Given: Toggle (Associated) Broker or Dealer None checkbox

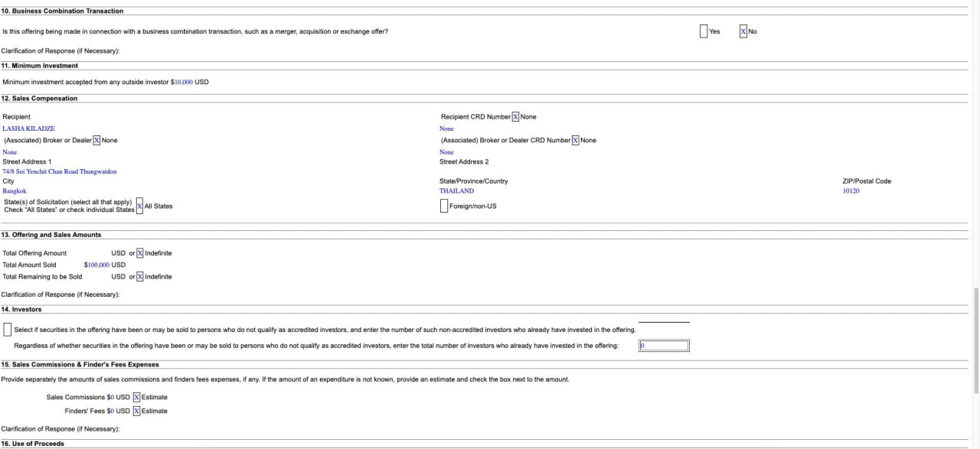Looking at the screenshot, I should click(96, 141).
